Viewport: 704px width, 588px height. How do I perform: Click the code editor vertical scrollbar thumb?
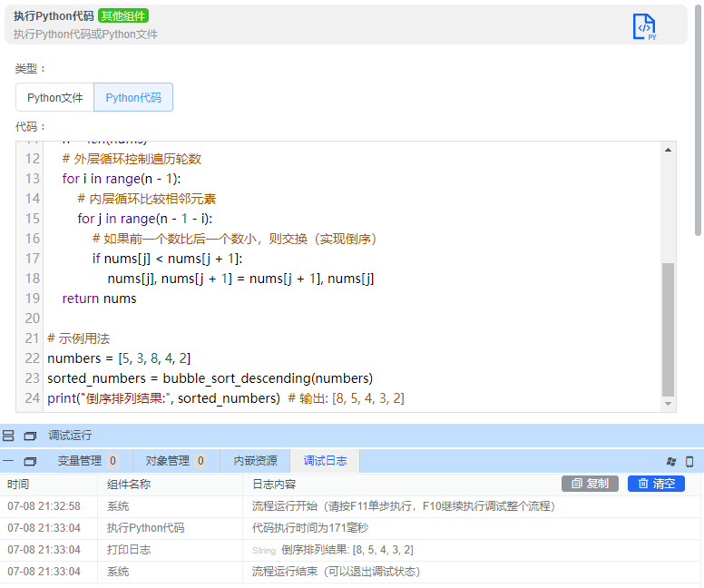point(668,330)
